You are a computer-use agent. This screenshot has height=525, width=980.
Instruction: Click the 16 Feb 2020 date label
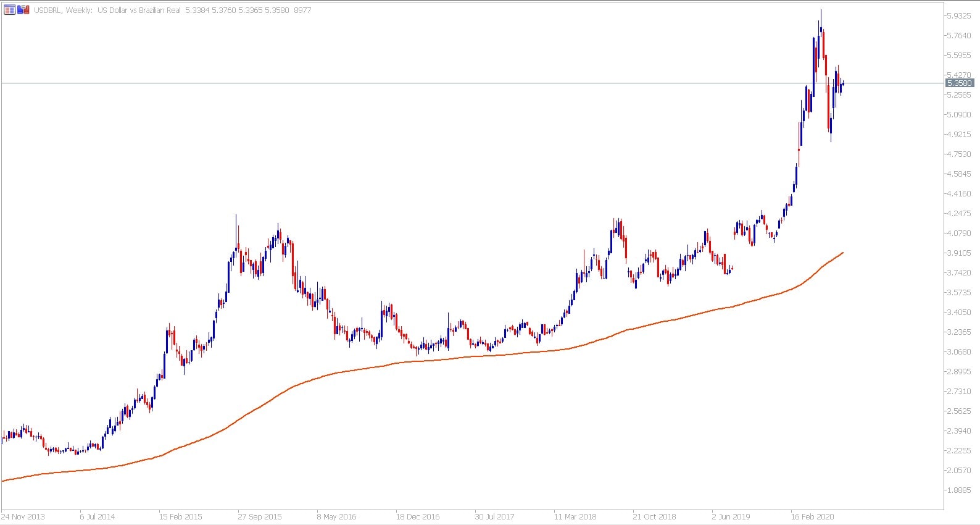point(813,517)
